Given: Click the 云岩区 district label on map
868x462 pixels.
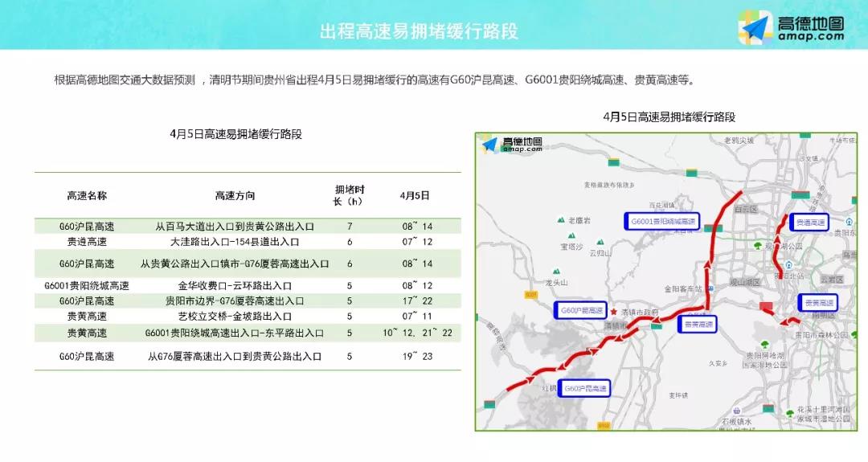Looking at the screenshot, I should click(x=832, y=280).
